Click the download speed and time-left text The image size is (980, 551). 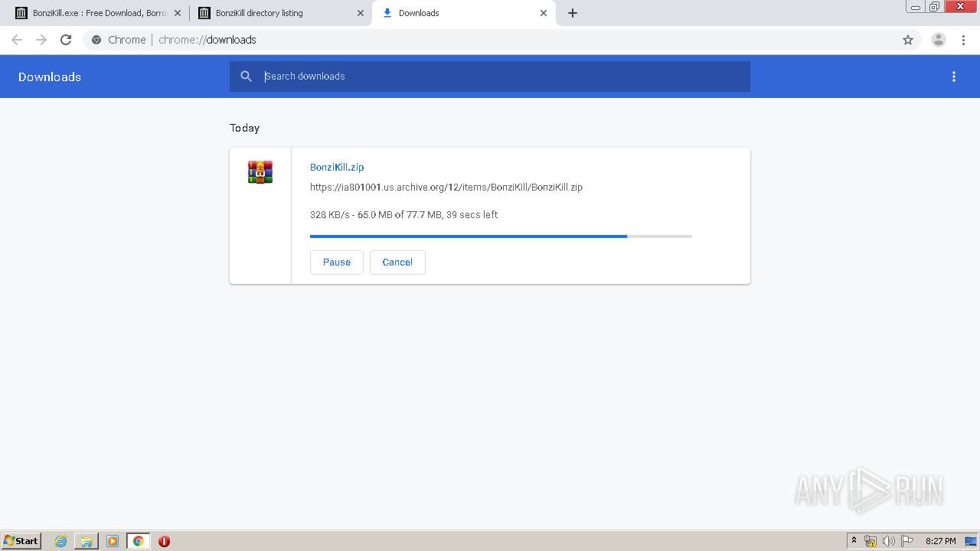tap(404, 215)
